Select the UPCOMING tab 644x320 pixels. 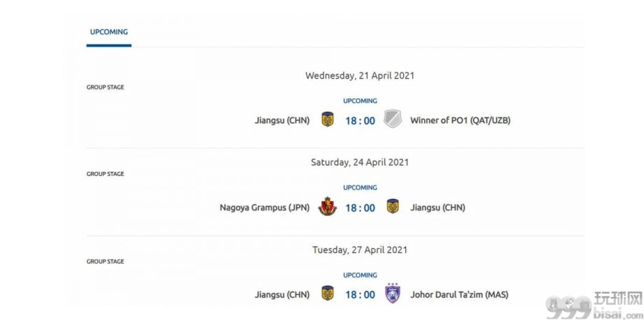[x=109, y=32]
